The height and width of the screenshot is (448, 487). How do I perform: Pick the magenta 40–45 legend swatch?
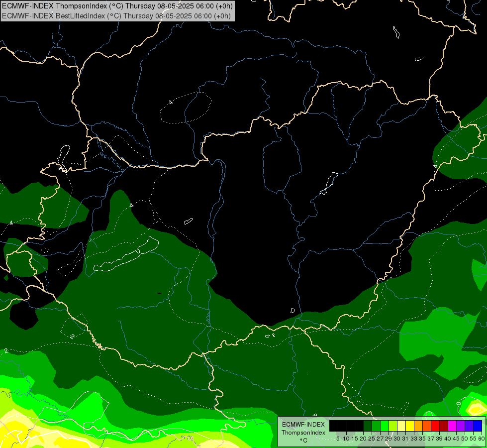click(452, 426)
